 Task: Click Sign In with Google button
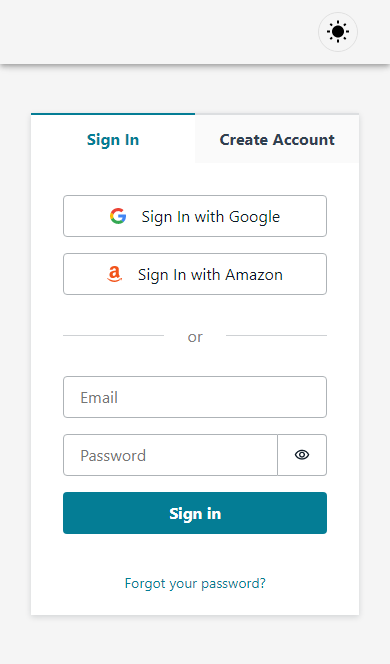(195, 216)
